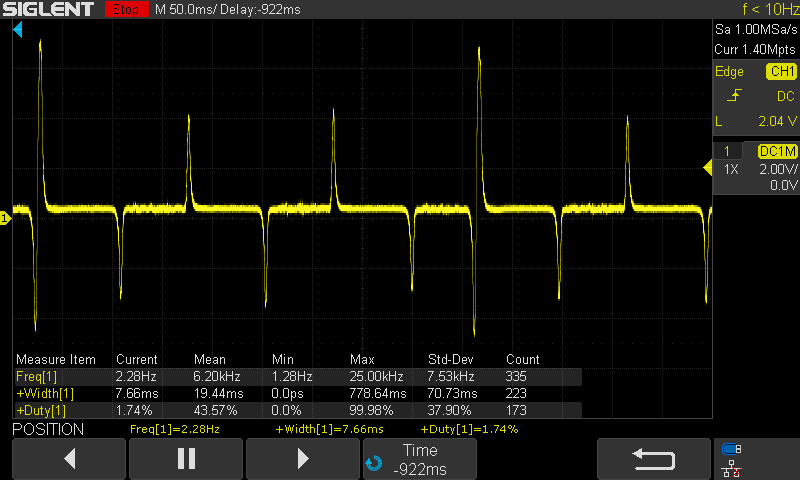Image resolution: width=800 pixels, height=480 pixels.
Task: Click the 7.53kHz standard deviation value
Action: point(451,376)
